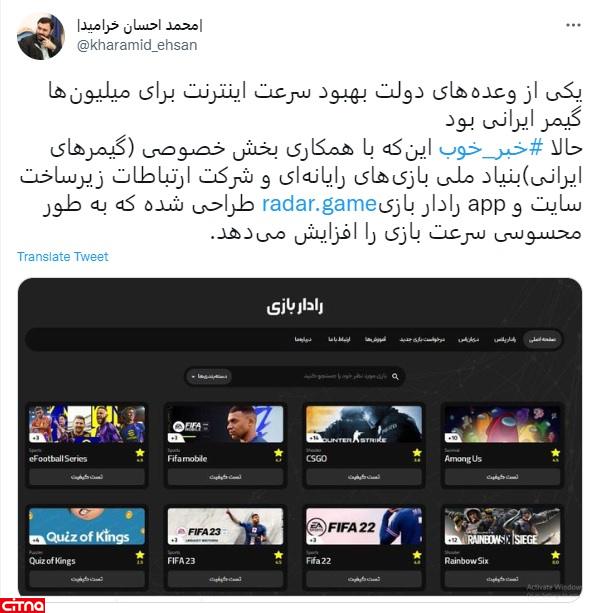Click the author's profile avatar
This screenshot has height=613, width=592.
(41, 36)
